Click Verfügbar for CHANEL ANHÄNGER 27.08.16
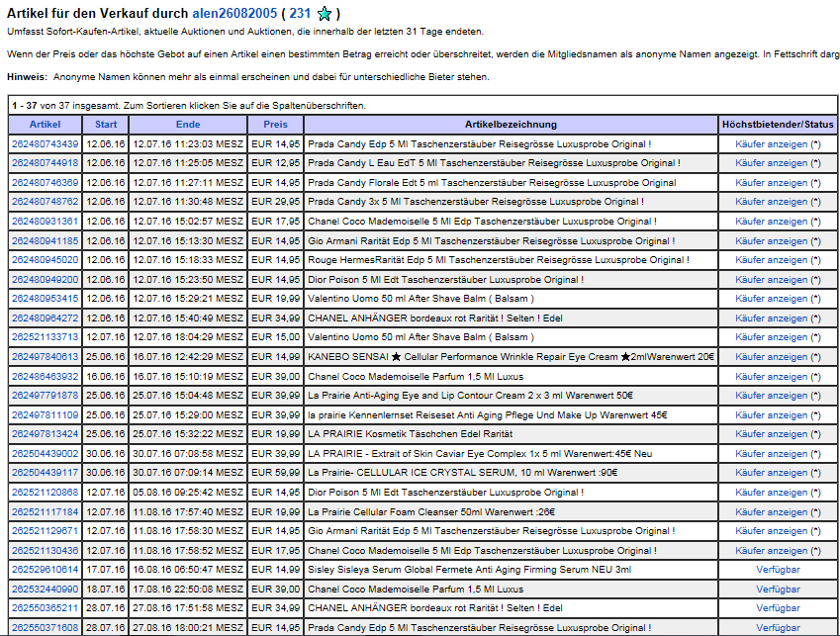This screenshot has height=636, width=840. point(778,607)
